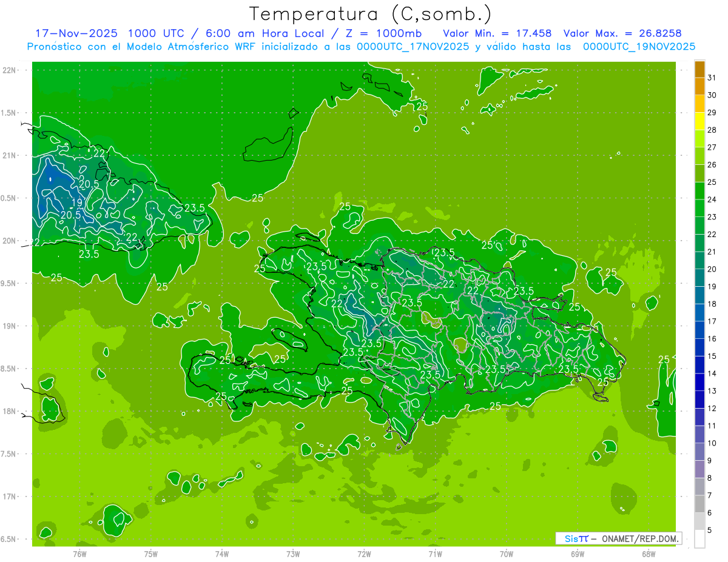Screen dimensions: 728x562
Task: Click the gray legend swatch between 6 and 7
Action: coord(699,504)
